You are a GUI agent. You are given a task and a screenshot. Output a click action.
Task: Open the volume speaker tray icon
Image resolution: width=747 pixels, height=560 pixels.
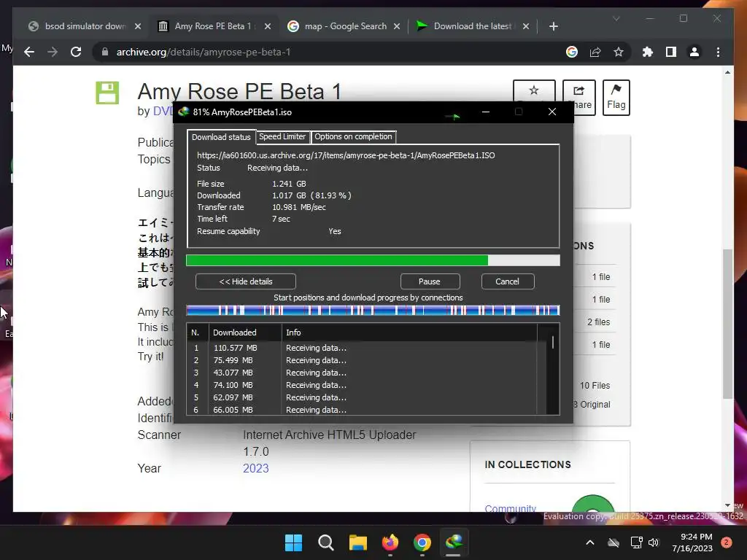(x=654, y=542)
